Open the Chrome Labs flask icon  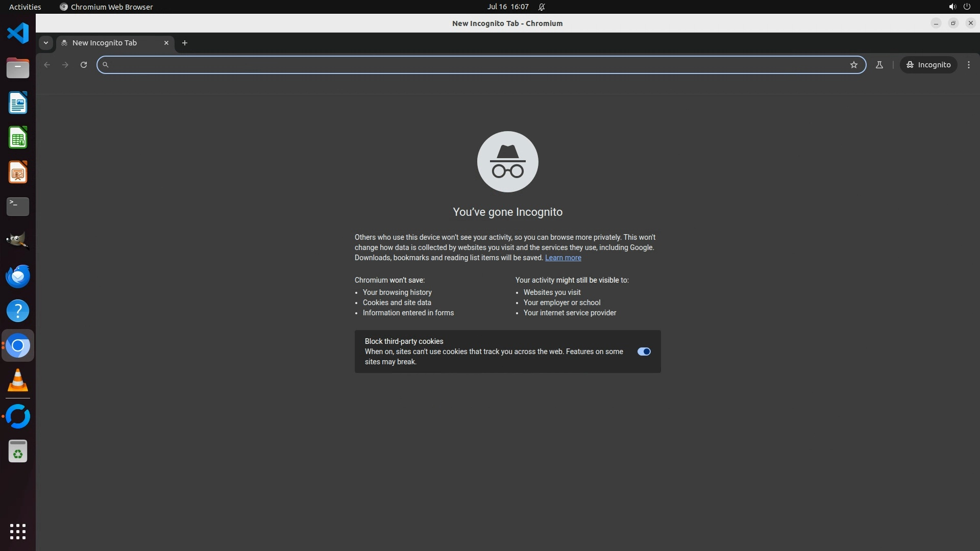[x=879, y=65]
